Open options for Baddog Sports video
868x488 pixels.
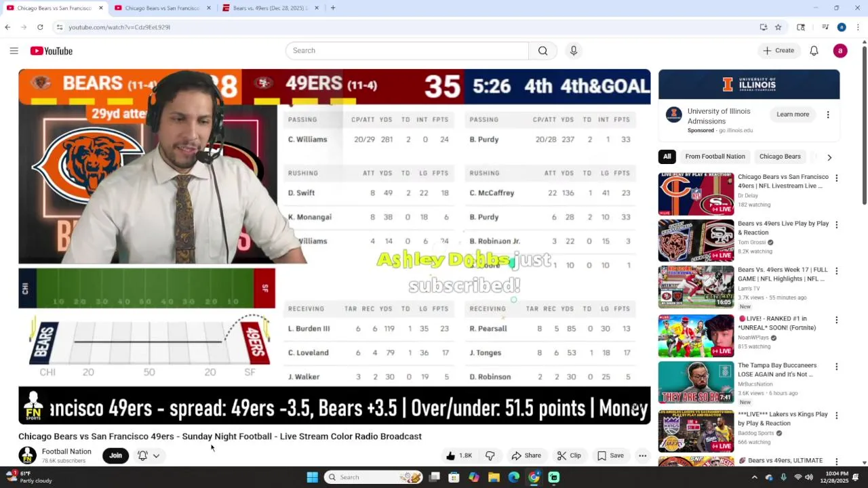point(836,415)
